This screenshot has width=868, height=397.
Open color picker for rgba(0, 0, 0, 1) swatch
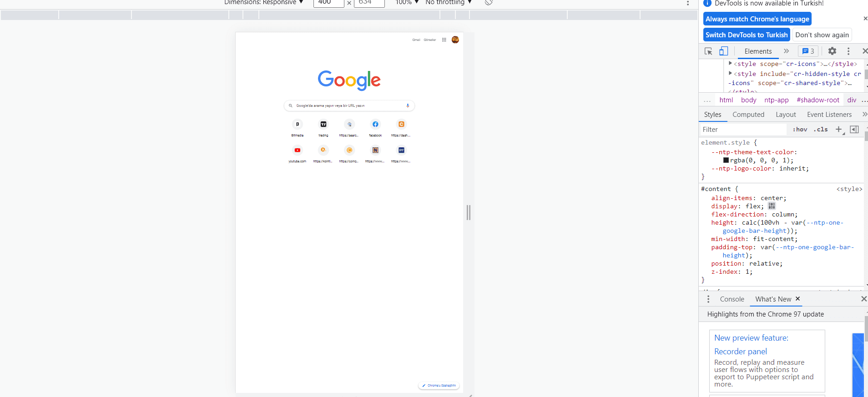tap(726, 160)
